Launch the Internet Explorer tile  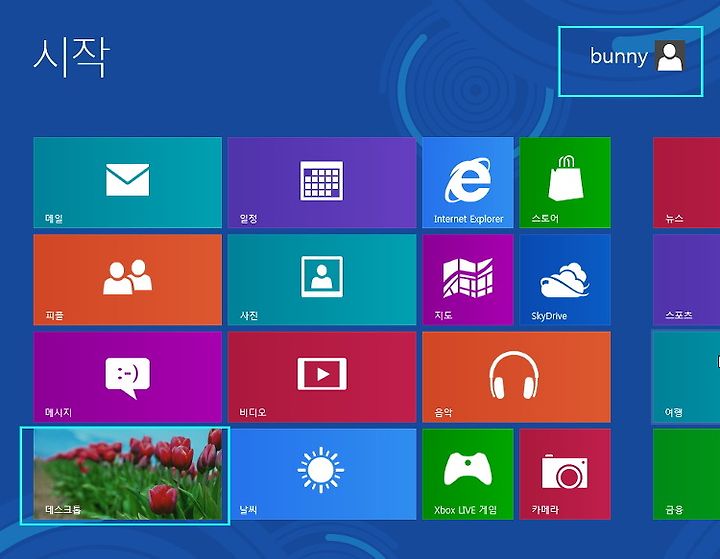(468, 182)
